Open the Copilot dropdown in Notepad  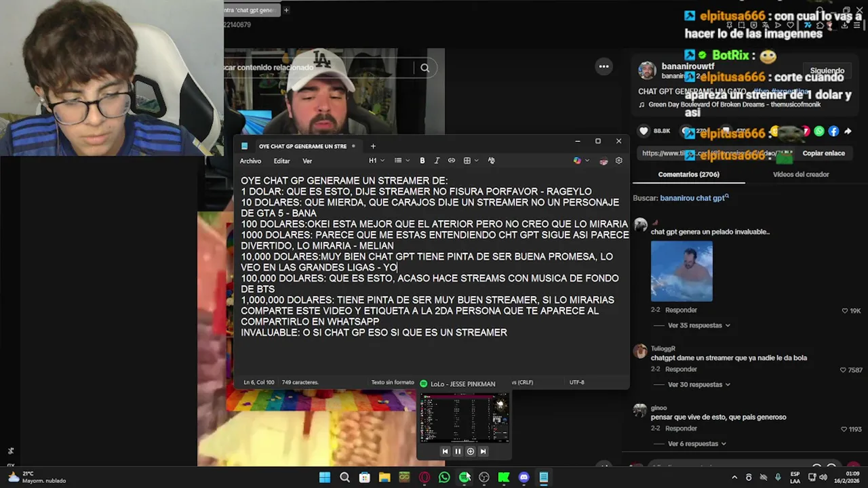581,161
